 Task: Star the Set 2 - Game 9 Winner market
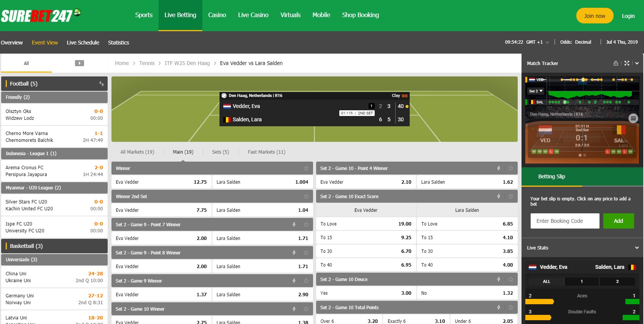(x=306, y=281)
